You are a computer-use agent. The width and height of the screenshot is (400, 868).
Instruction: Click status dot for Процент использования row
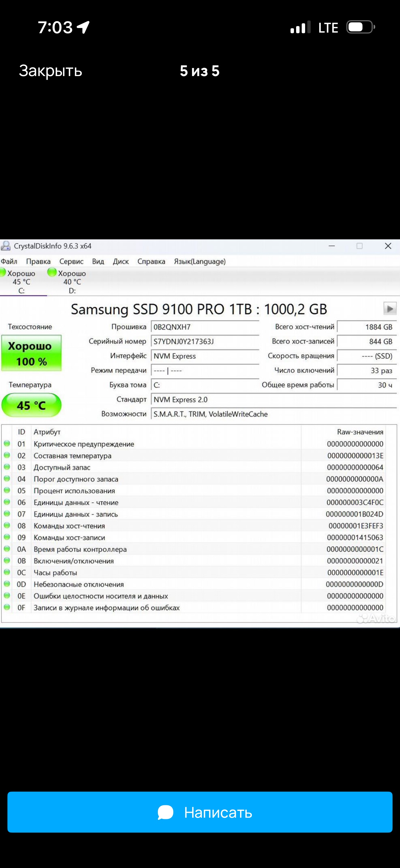pos(7,490)
